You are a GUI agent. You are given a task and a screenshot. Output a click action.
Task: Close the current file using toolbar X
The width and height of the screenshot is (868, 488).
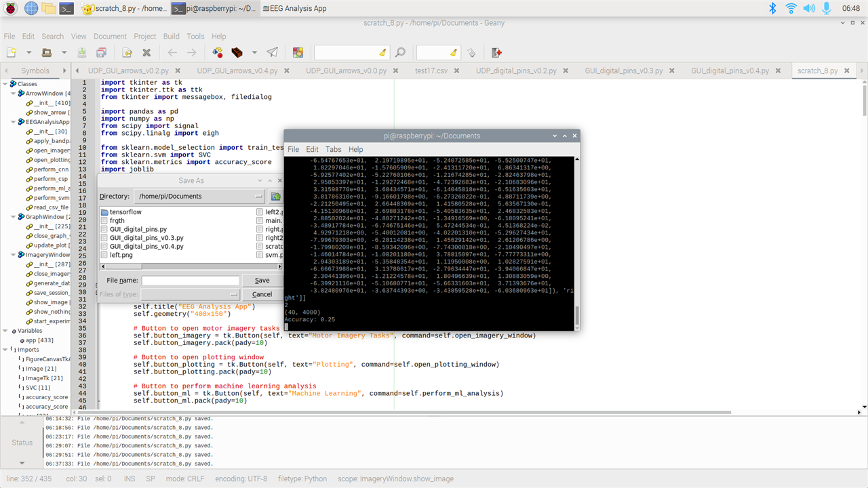pyautogui.click(x=146, y=52)
